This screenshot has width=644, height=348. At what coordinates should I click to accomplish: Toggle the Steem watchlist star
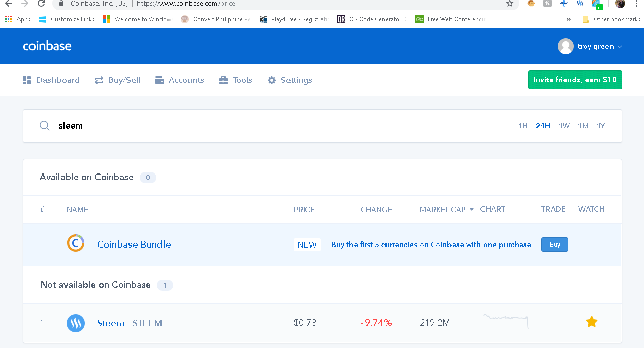click(591, 322)
